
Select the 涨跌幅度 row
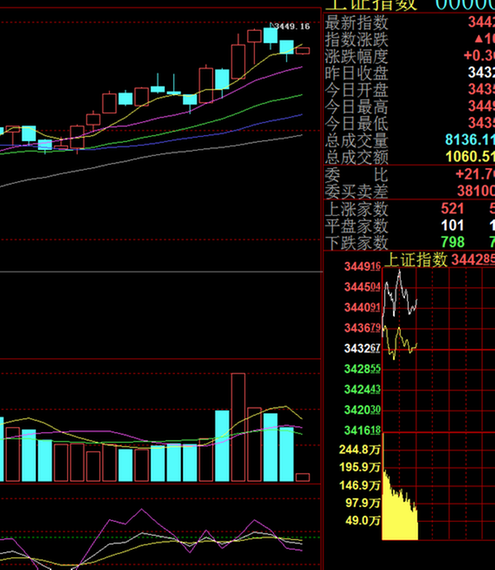410,56
